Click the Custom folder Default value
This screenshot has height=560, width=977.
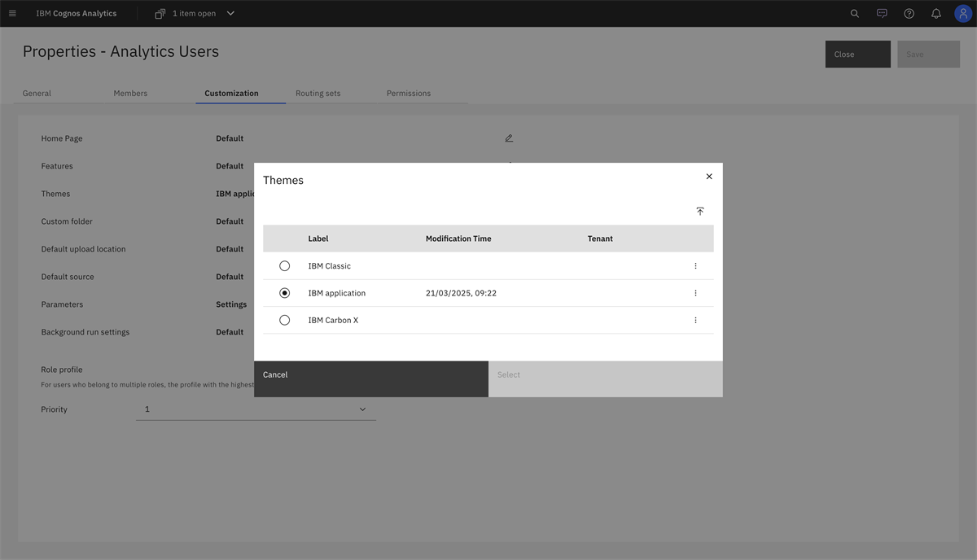tap(230, 221)
